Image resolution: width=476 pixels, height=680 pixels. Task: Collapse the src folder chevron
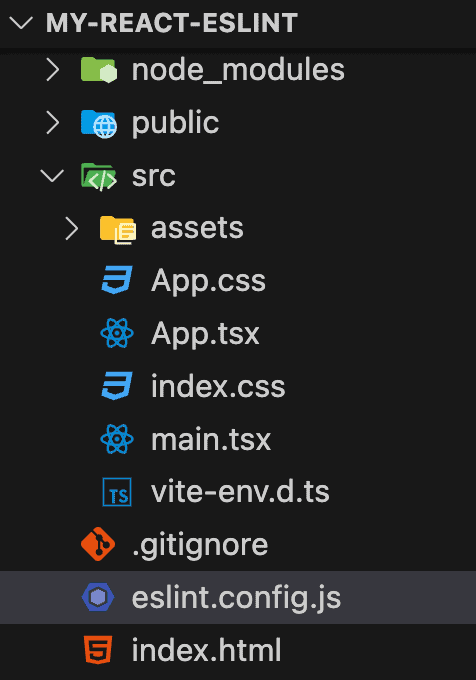point(52,176)
